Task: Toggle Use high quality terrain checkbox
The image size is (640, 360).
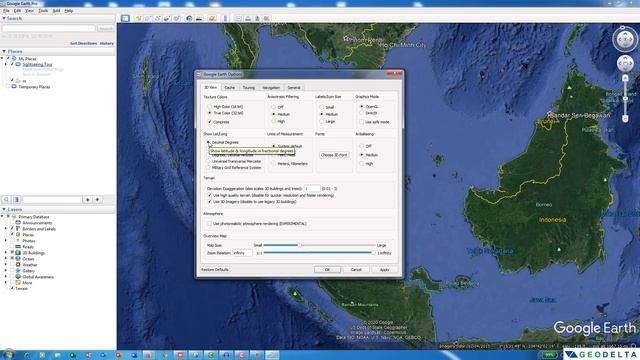Action: click(210, 195)
